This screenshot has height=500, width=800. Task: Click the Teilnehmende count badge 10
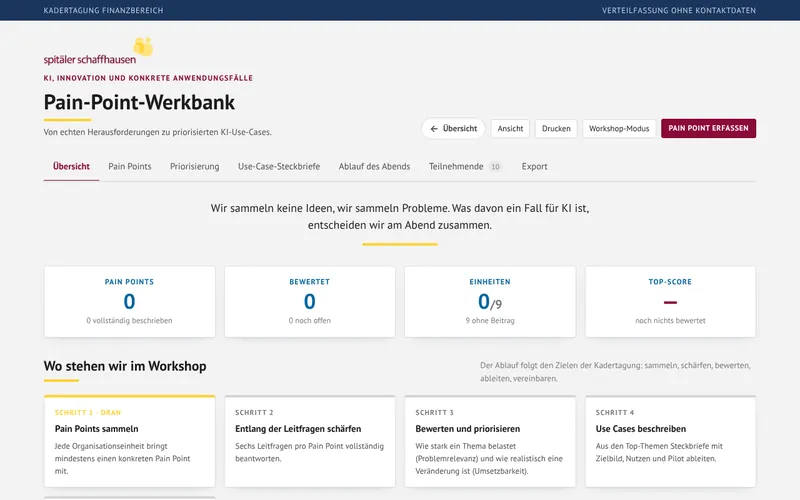pyautogui.click(x=495, y=167)
